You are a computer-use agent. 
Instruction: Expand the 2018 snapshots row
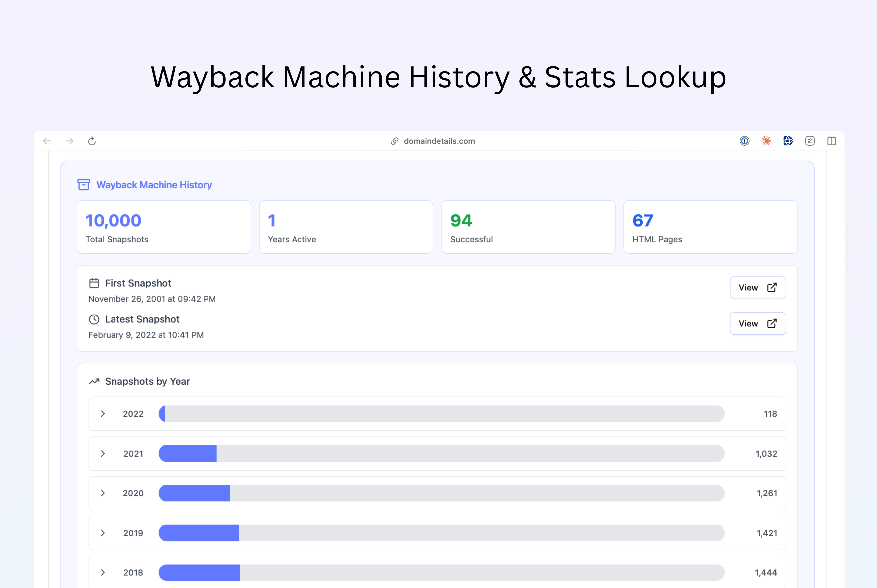(x=103, y=573)
